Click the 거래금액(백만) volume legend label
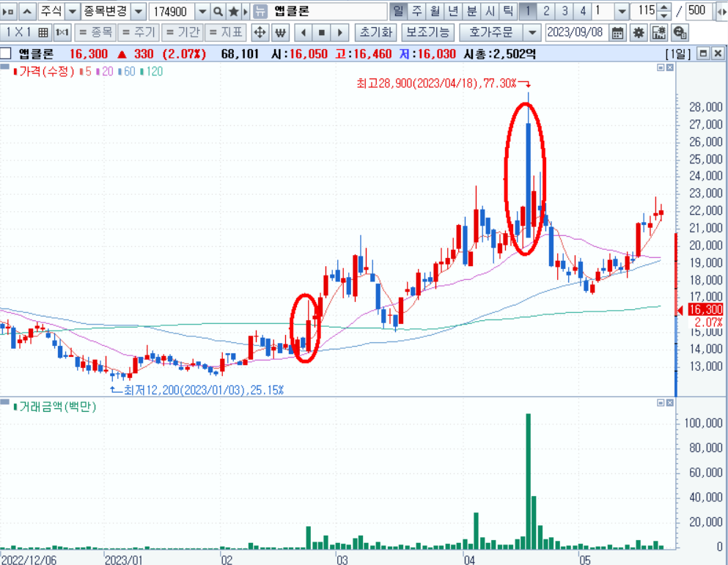The width and height of the screenshot is (728, 565). coord(55,407)
